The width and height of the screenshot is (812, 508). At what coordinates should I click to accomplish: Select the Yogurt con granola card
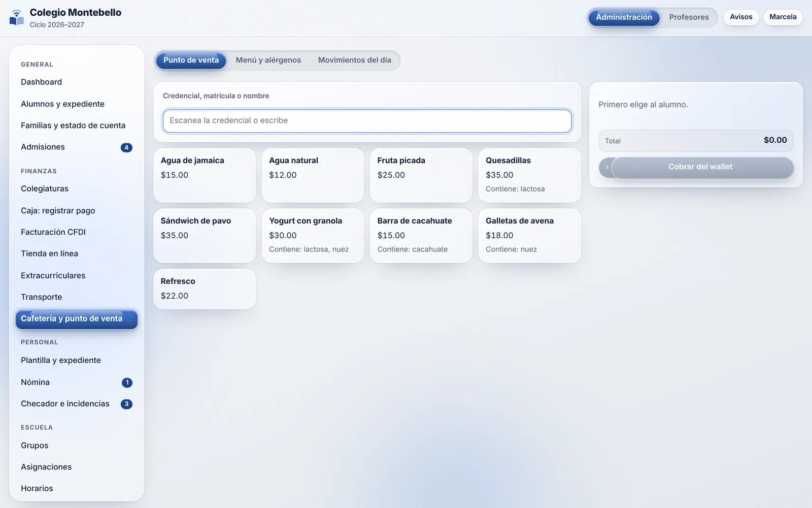313,236
